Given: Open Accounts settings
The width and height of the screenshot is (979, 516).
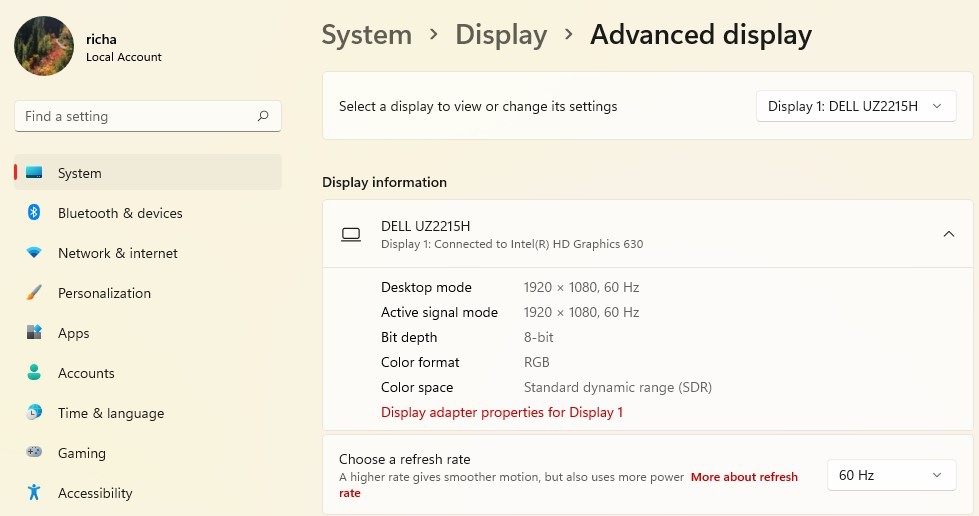Looking at the screenshot, I should (x=148, y=372).
